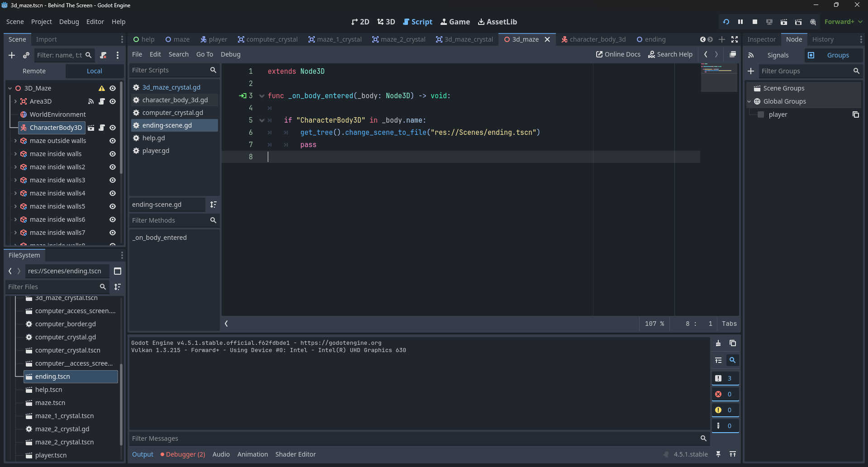This screenshot has width=868, height=467.
Task: Click the Pause Running Project icon
Action: (x=740, y=22)
